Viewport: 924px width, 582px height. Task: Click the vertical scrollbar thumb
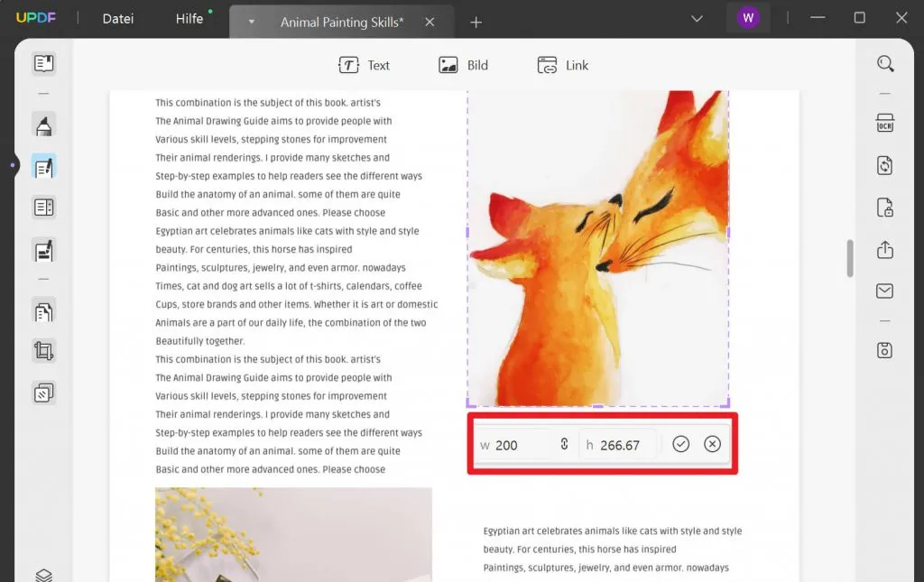click(x=850, y=257)
